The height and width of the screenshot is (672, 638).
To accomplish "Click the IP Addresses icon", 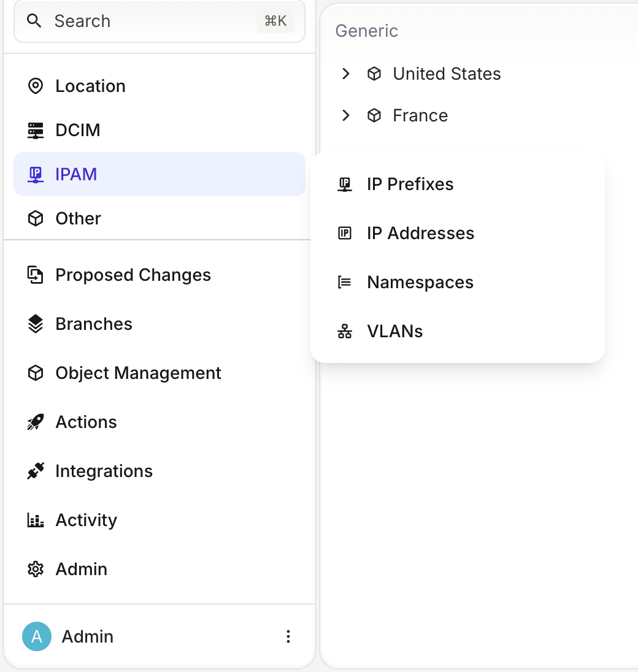I will click(345, 233).
